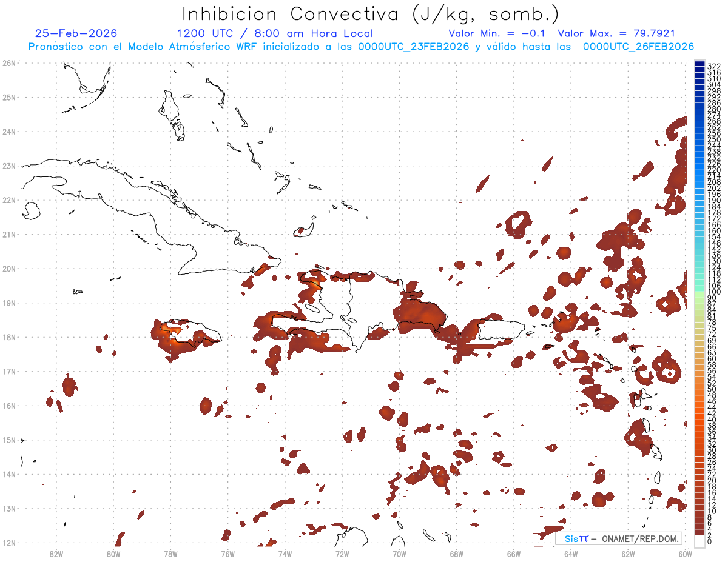Image resolution: width=728 pixels, height=562 pixels.
Task: Click the '14N' latitude label
Action: click(x=8, y=474)
